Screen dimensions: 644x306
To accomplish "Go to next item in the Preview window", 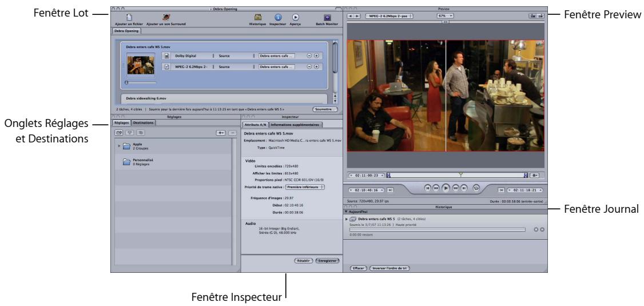I will 357,16.
